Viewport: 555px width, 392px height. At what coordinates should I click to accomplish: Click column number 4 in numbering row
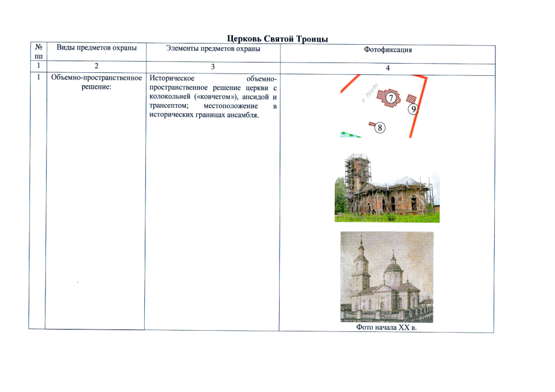coord(387,68)
